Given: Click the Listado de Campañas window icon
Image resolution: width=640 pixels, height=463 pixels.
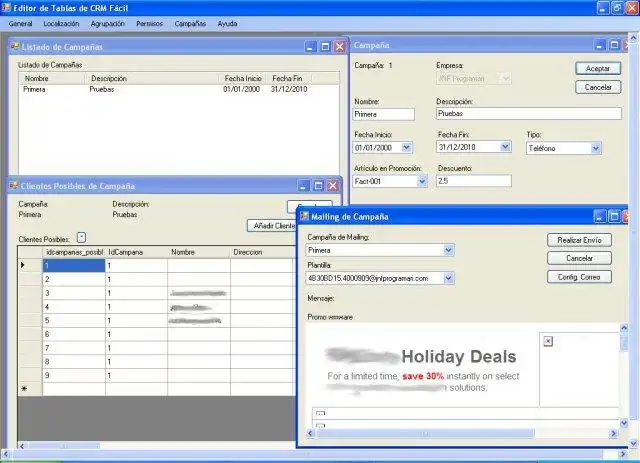Looking at the screenshot, I should coord(15,46).
